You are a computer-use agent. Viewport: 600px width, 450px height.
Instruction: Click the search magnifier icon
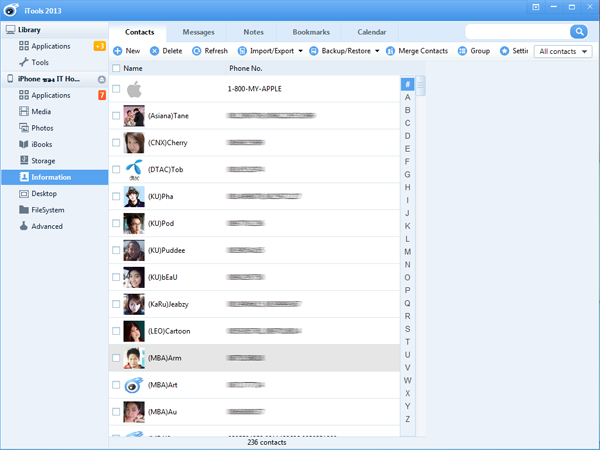tap(578, 32)
